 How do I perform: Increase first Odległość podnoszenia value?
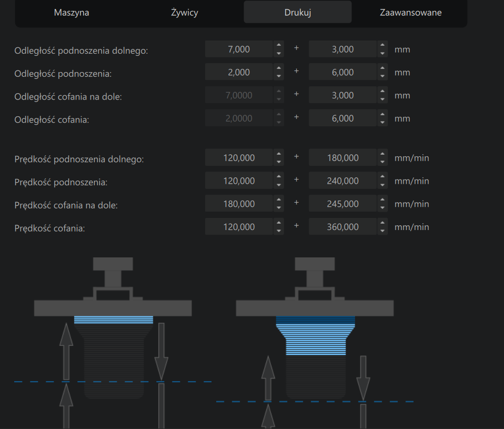tap(279, 68)
